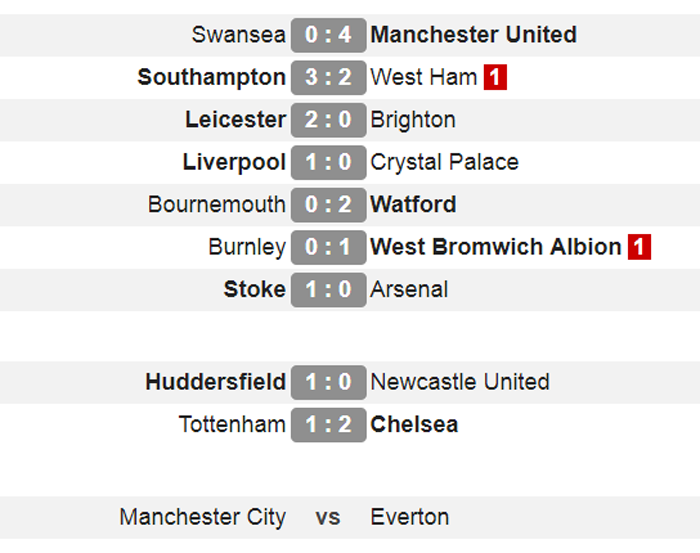Click the Manchester City team name
The width and height of the screenshot is (700, 553).
[x=203, y=518]
